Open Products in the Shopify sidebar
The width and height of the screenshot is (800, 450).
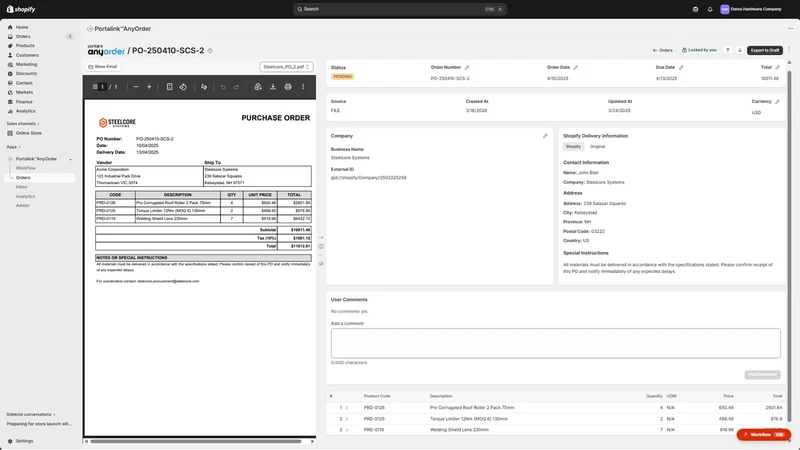tap(25, 46)
